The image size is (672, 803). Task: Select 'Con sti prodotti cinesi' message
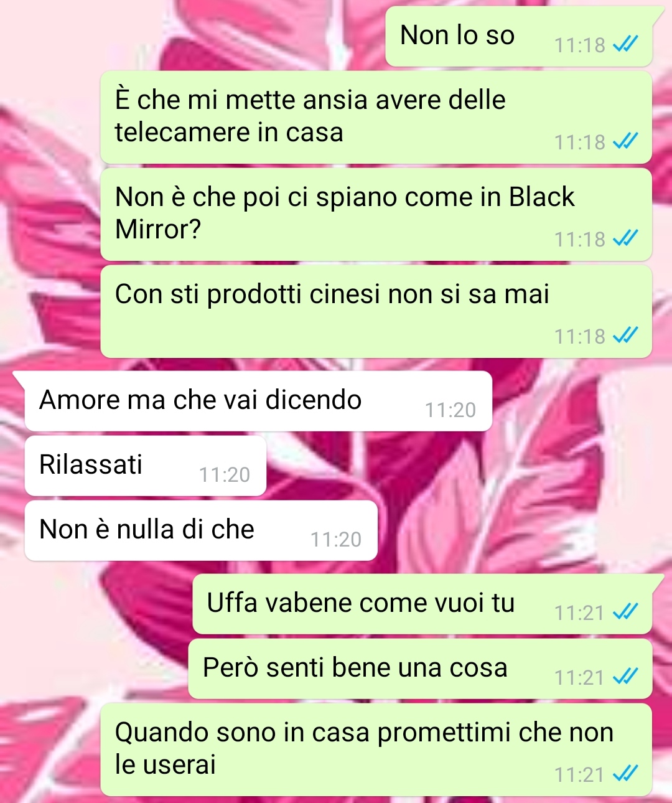376,311
